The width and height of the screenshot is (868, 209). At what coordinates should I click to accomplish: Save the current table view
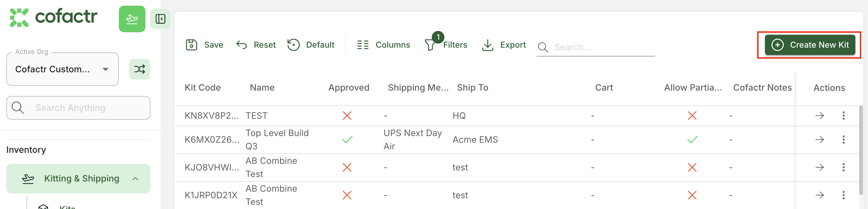click(x=204, y=45)
